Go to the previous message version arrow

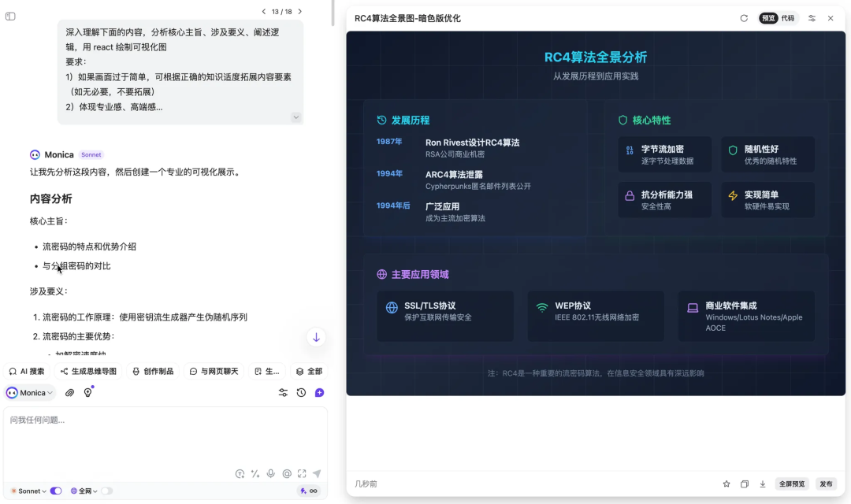coord(264,11)
